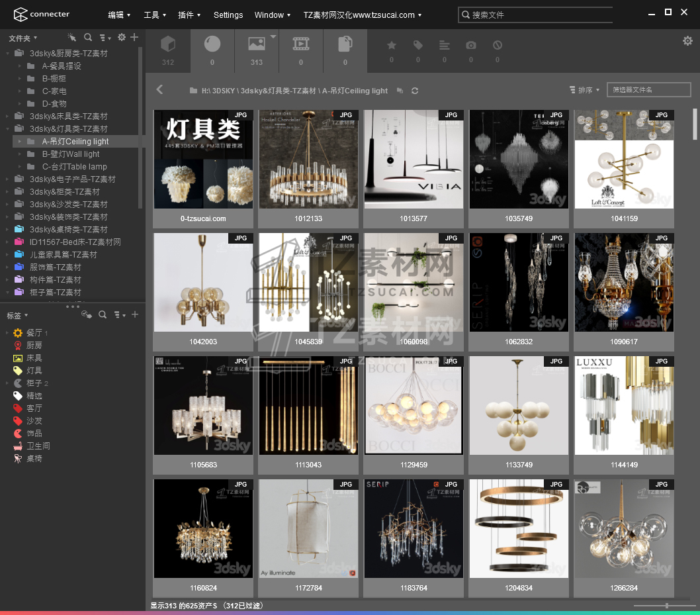Open the 文件夹 panel dropdown
The image size is (700, 615).
22,38
